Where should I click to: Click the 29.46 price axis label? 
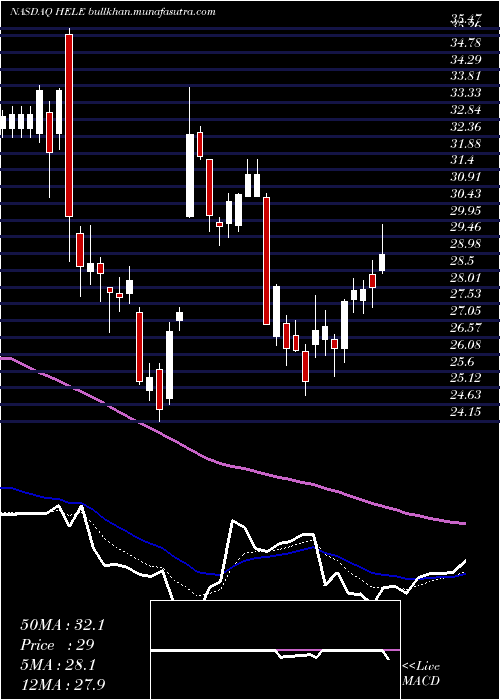click(x=466, y=227)
